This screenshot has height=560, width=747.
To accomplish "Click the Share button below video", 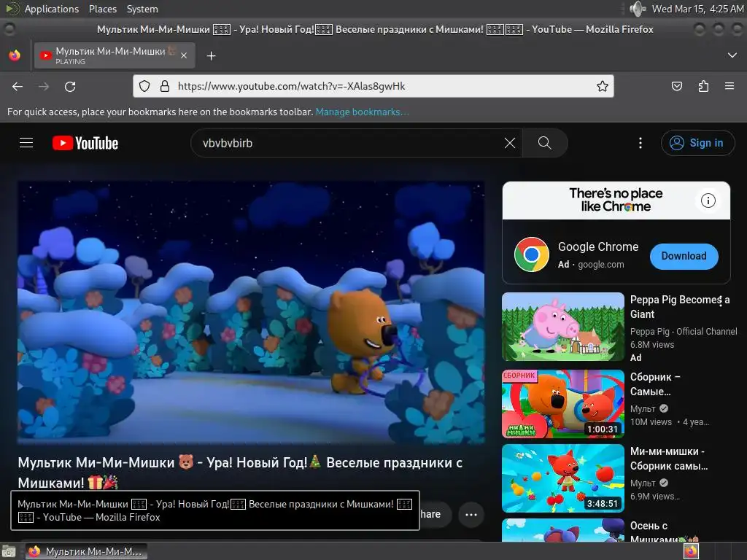I will pyautogui.click(x=435, y=514).
